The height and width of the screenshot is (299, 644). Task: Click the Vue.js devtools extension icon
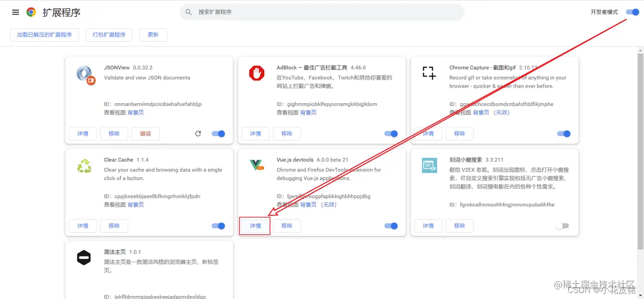257,165
